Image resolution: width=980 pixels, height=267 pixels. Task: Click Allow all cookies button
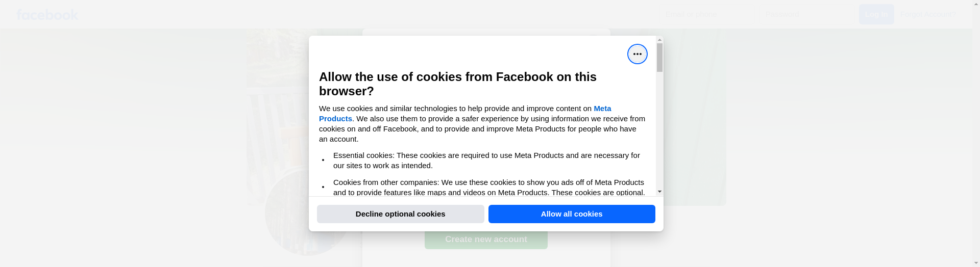coord(571,214)
